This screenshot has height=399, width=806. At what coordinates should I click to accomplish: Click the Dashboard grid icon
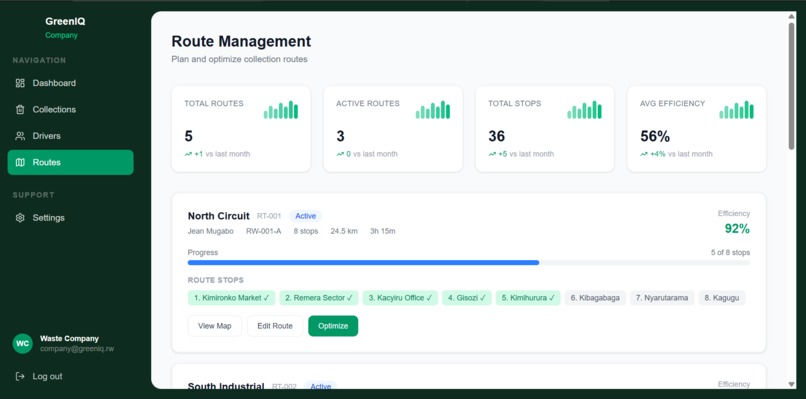(x=20, y=83)
